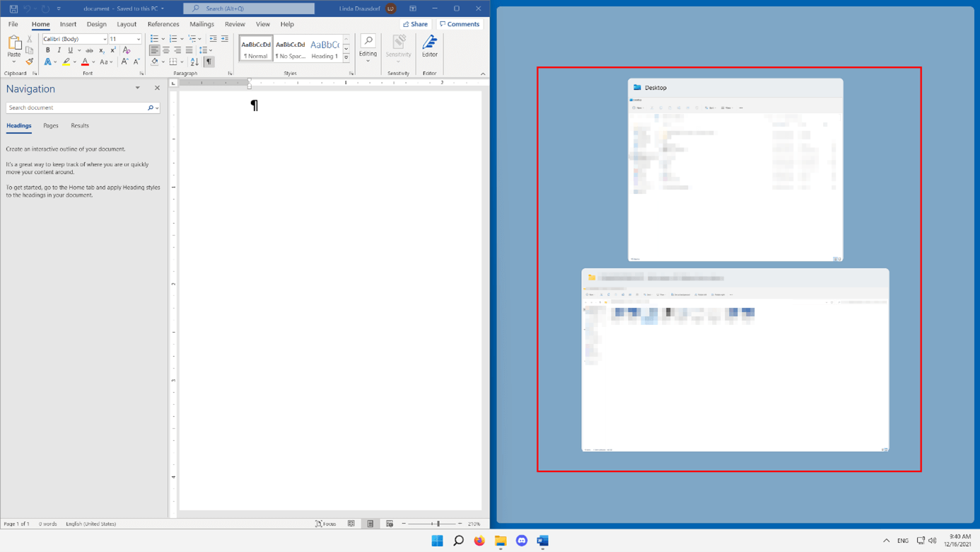
Task: Open the File menu tab
Action: pyautogui.click(x=13, y=24)
